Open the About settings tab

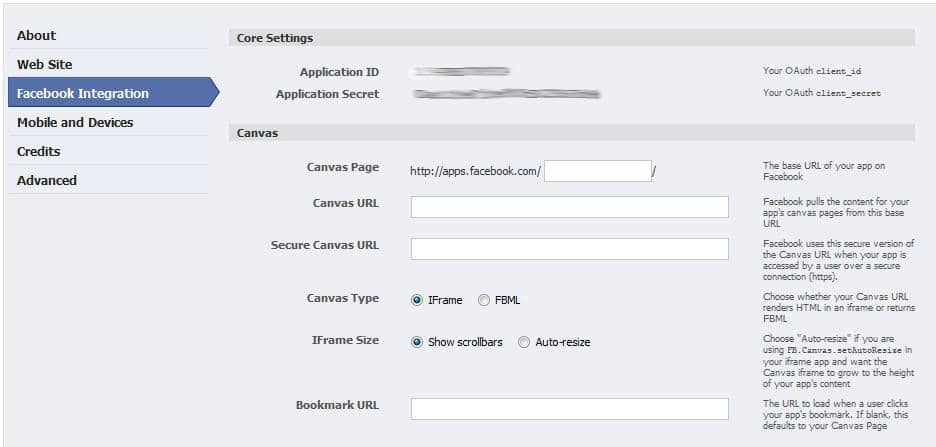point(36,35)
